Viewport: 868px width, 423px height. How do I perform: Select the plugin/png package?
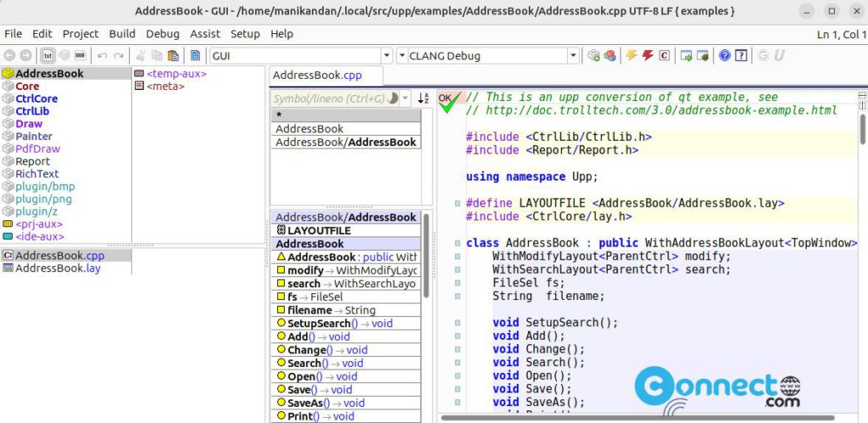tap(65, 198)
